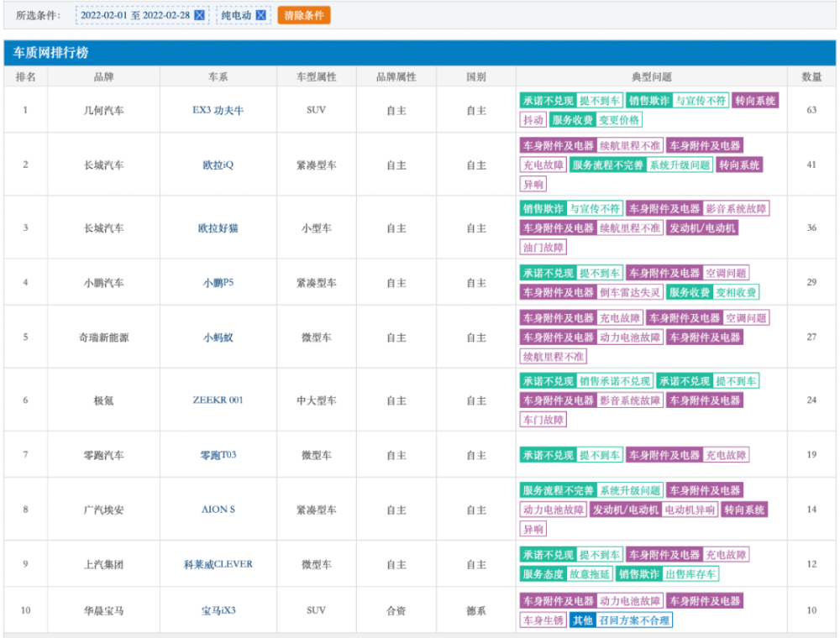
Task: Remove the 纯电动 filter
Action: 261,15
